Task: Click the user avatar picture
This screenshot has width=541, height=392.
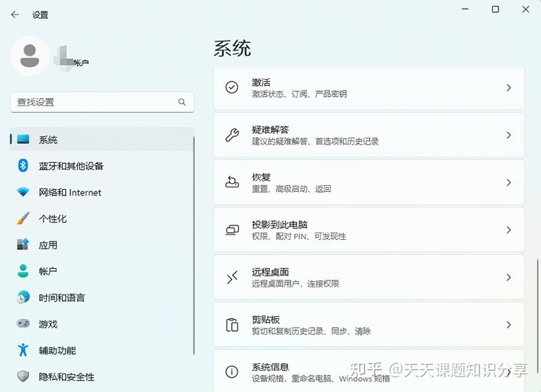Action: pos(30,56)
